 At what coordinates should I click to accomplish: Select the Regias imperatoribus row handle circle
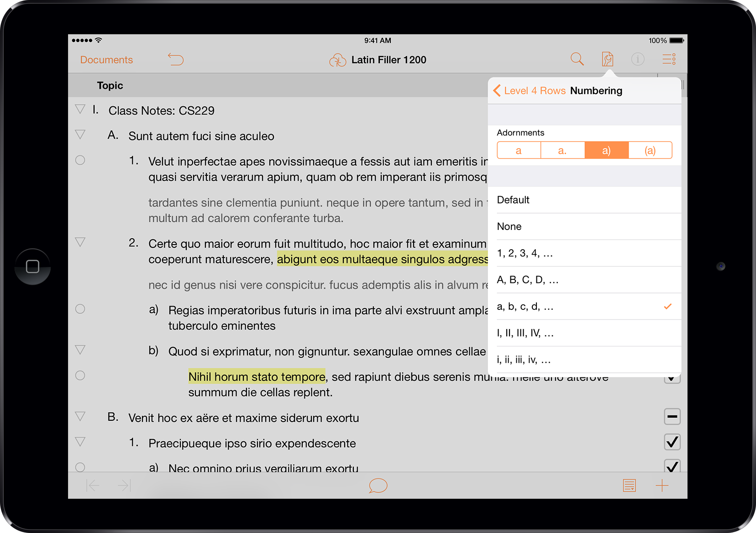click(80, 309)
